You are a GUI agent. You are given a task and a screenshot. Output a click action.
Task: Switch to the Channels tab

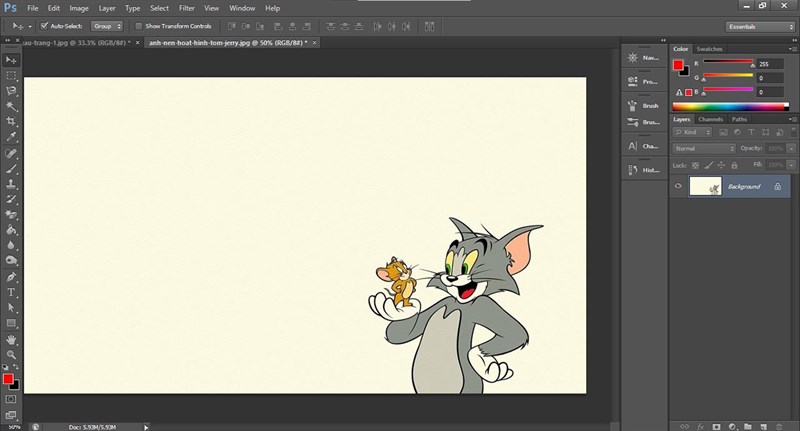pos(710,119)
